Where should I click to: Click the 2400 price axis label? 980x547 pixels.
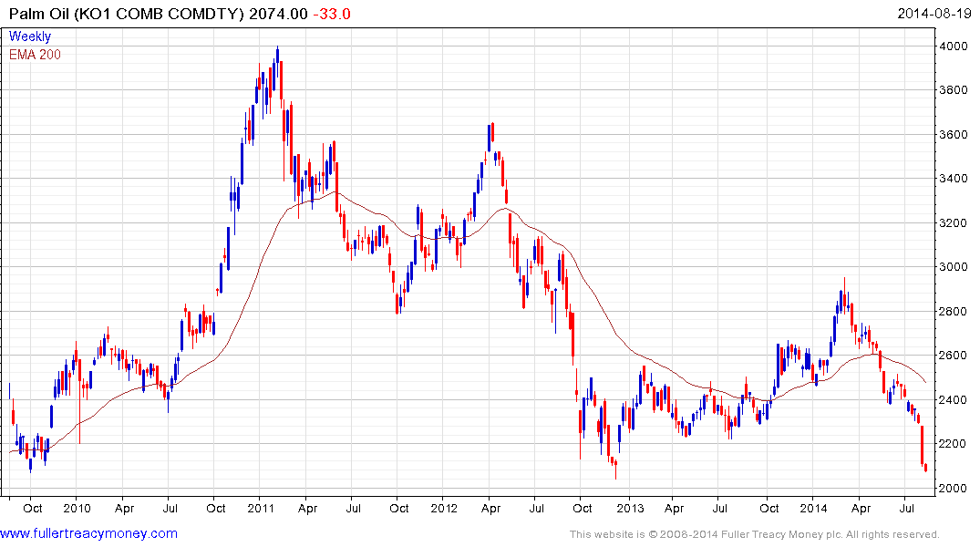pyautogui.click(x=954, y=399)
